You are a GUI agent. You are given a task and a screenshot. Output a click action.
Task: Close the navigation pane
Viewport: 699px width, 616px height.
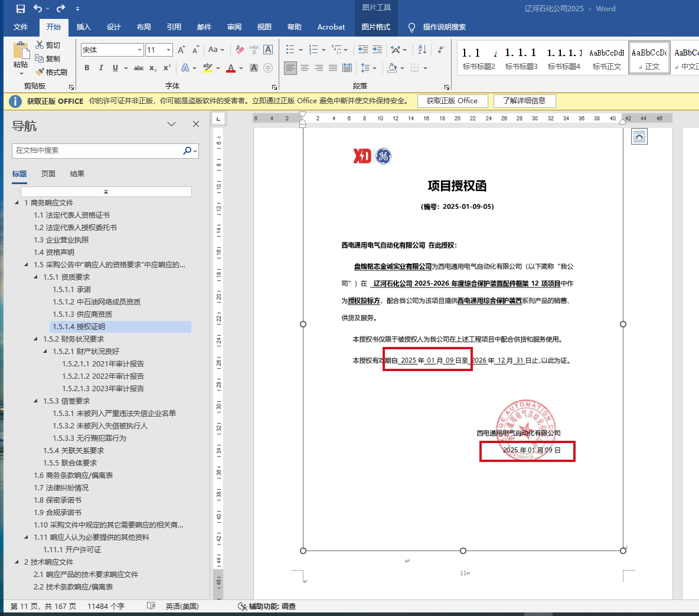(x=195, y=124)
